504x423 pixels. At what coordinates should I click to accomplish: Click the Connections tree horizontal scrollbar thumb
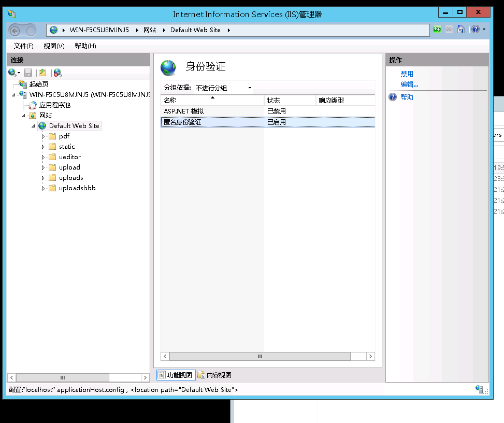point(63,378)
